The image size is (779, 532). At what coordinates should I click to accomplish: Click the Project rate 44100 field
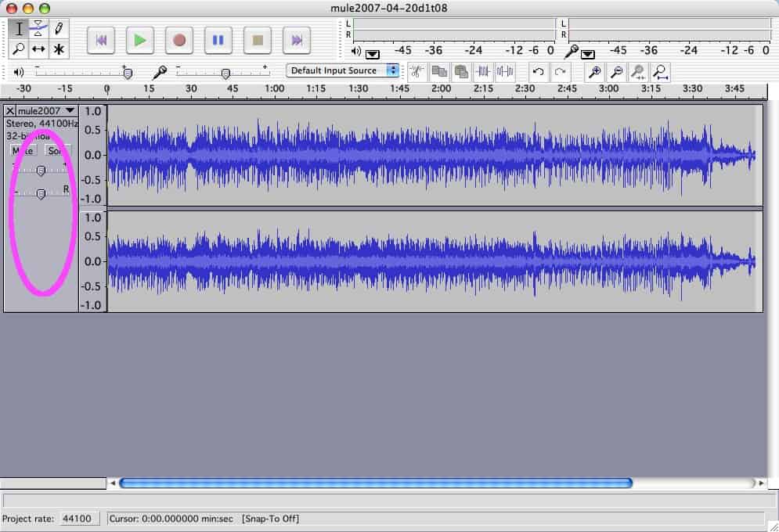[x=77, y=519]
